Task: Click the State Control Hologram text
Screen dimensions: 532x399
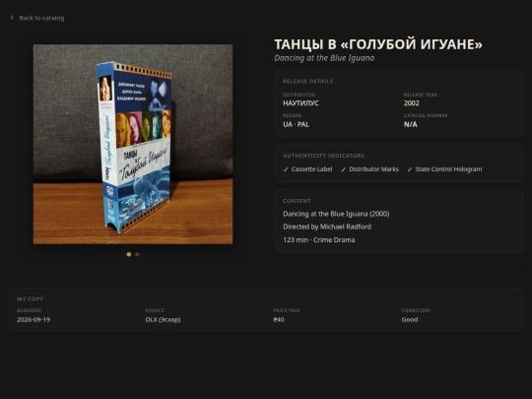Action: [x=448, y=169]
